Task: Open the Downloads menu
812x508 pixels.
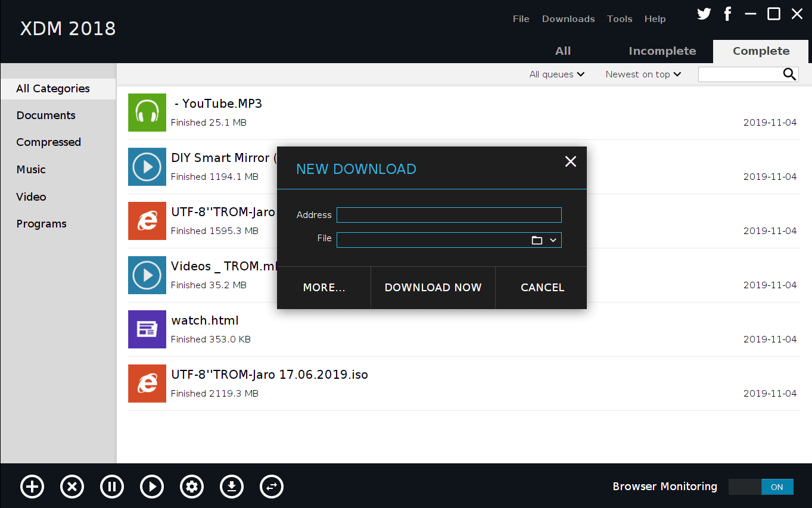Action: [568, 19]
